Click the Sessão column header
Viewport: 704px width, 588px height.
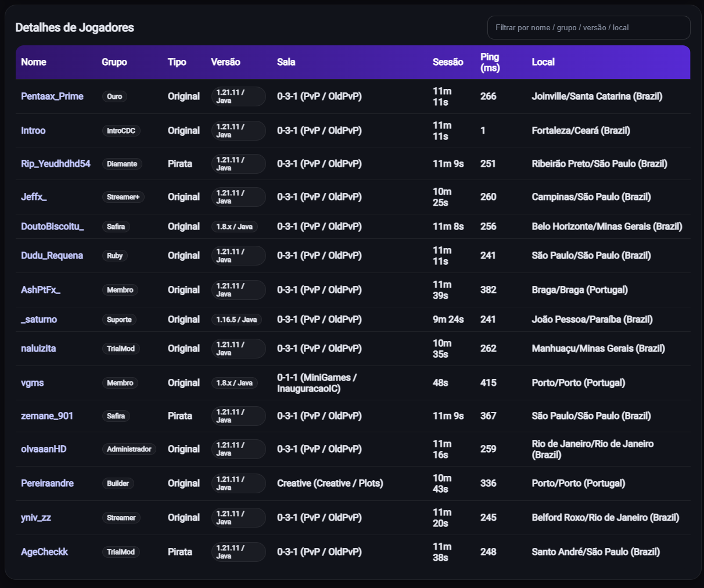click(448, 62)
